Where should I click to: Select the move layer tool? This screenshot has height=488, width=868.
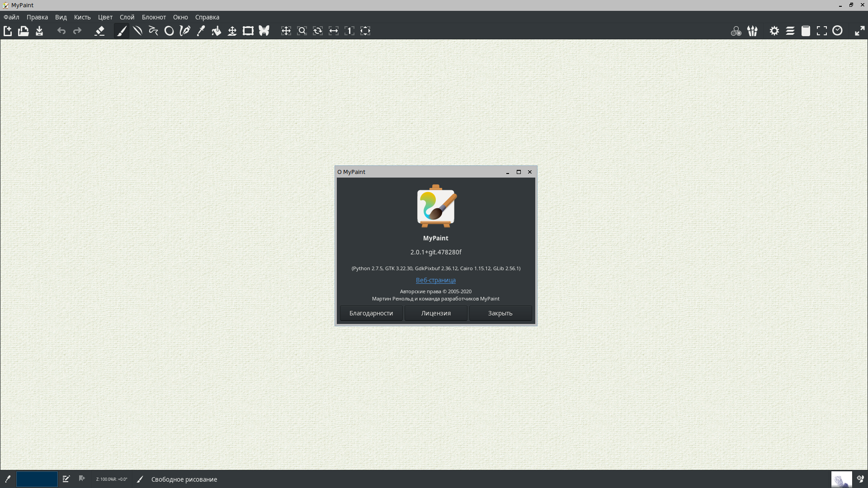pyautogui.click(x=232, y=31)
